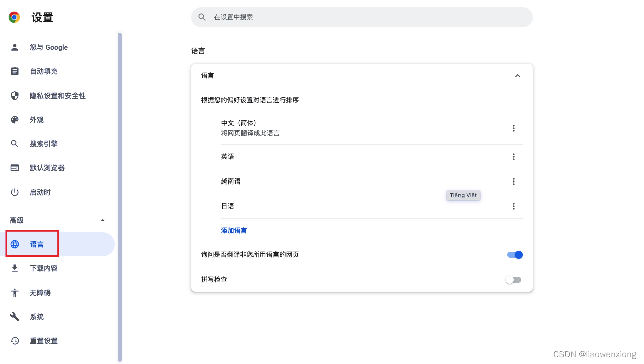Click the magnifier icon for 搜索引擎
The image size is (644, 364).
click(15, 144)
